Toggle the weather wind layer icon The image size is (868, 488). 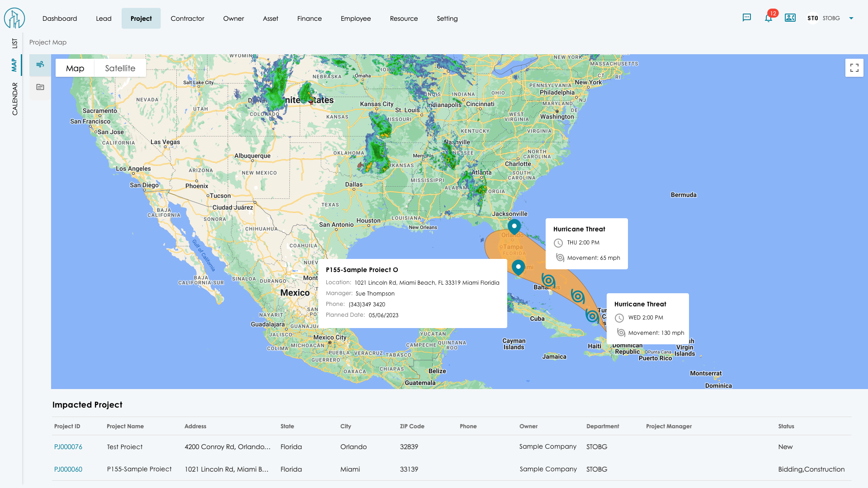tap(40, 65)
